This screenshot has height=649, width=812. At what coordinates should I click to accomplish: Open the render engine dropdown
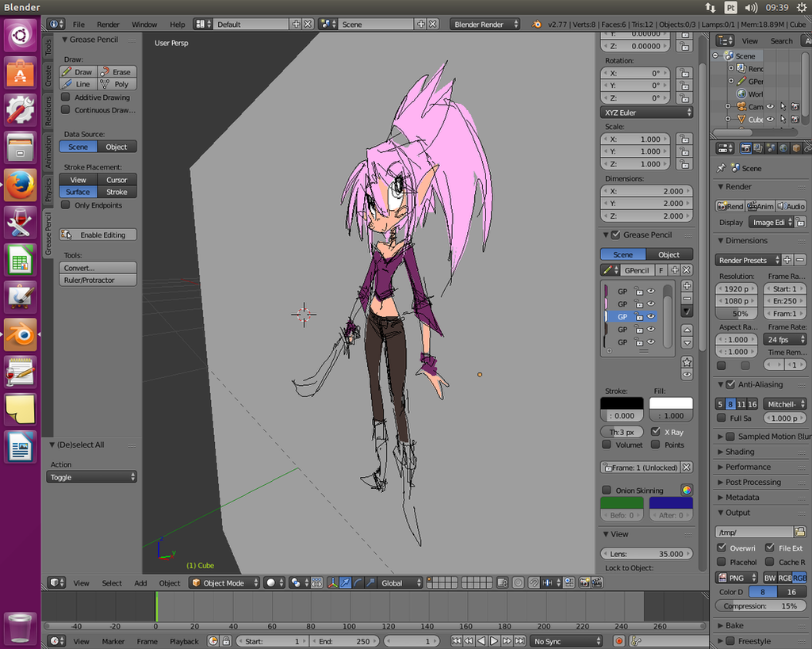(x=485, y=25)
